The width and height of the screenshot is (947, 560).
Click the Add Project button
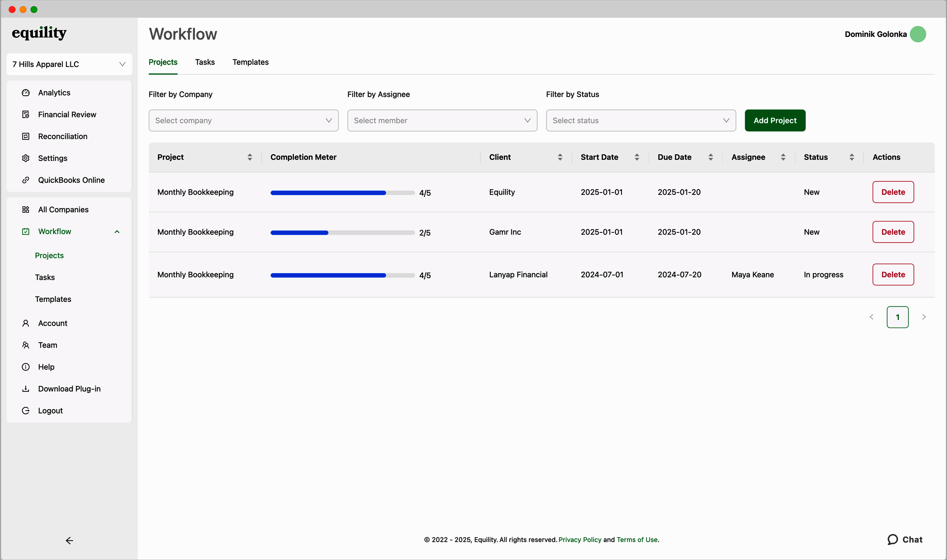click(x=775, y=121)
